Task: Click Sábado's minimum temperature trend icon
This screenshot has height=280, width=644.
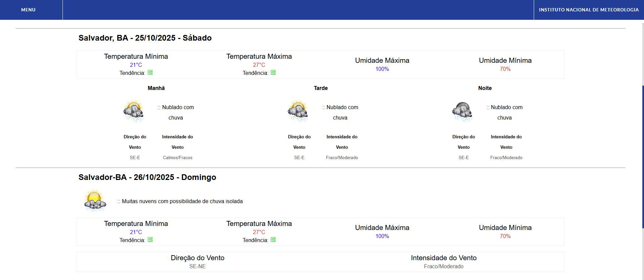Action: click(150, 73)
